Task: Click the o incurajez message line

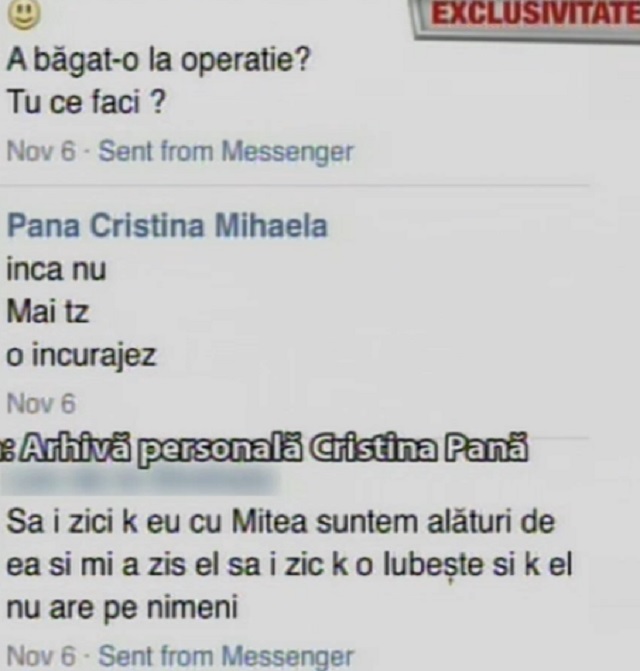Action: tap(81, 356)
